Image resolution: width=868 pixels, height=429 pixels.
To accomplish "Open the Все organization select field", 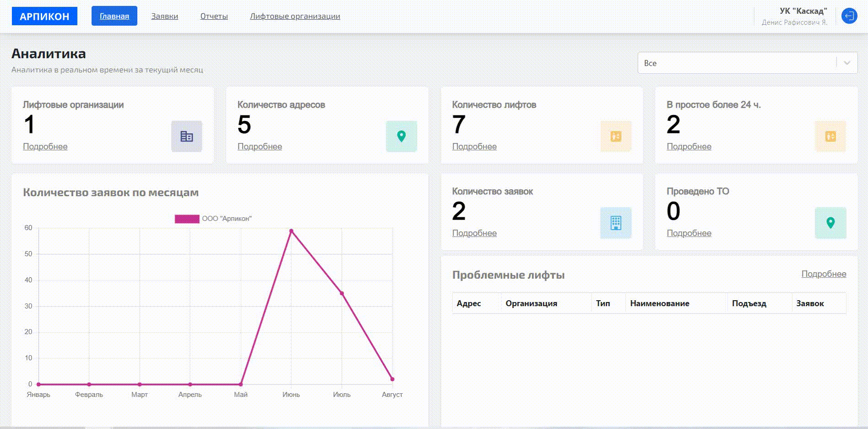I will (x=737, y=63).
